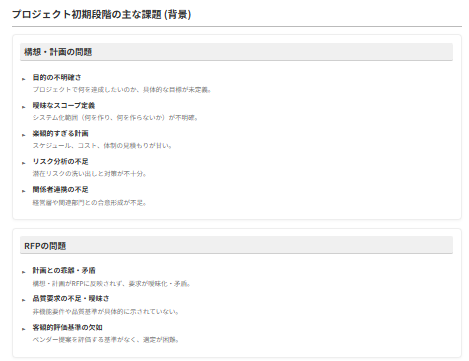Image resolution: width=469 pixels, height=361 pixels.
Task: Click the arrow bullet beside 曖昧なスコープ定義
Action: pyautogui.click(x=24, y=107)
